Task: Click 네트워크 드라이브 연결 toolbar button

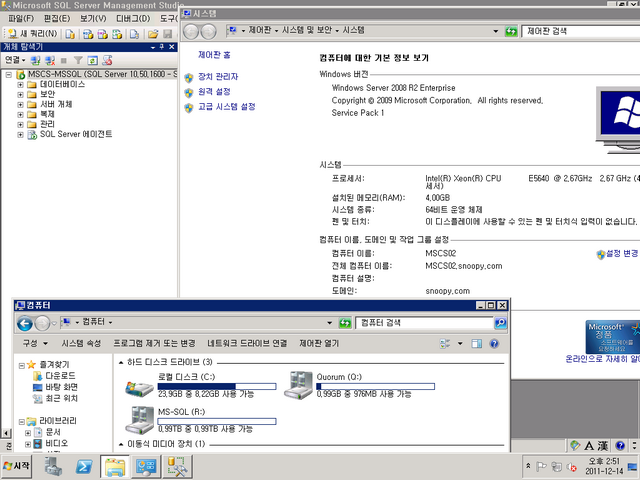Action: tap(247, 344)
